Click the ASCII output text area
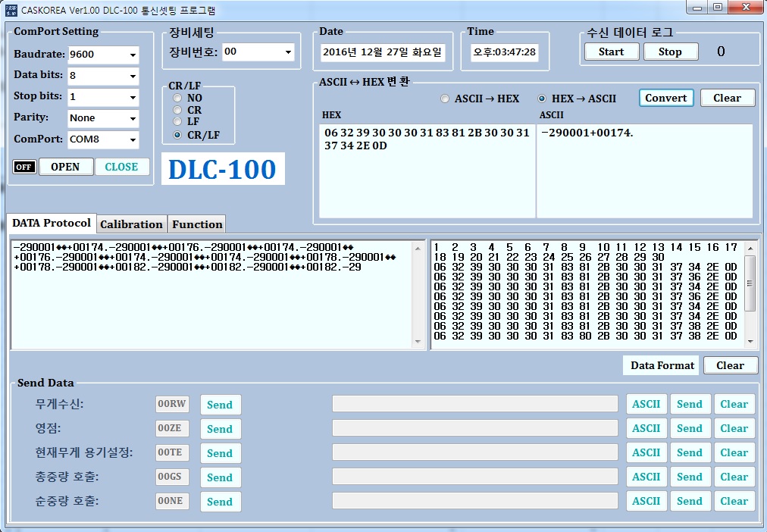Screen dimensions: 767x532 pos(645,171)
